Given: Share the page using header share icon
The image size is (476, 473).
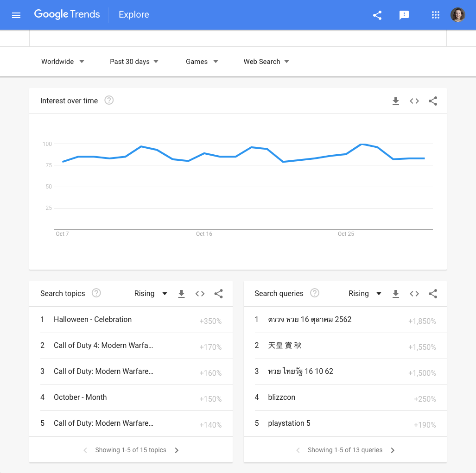Looking at the screenshot, I should point(377,15).
